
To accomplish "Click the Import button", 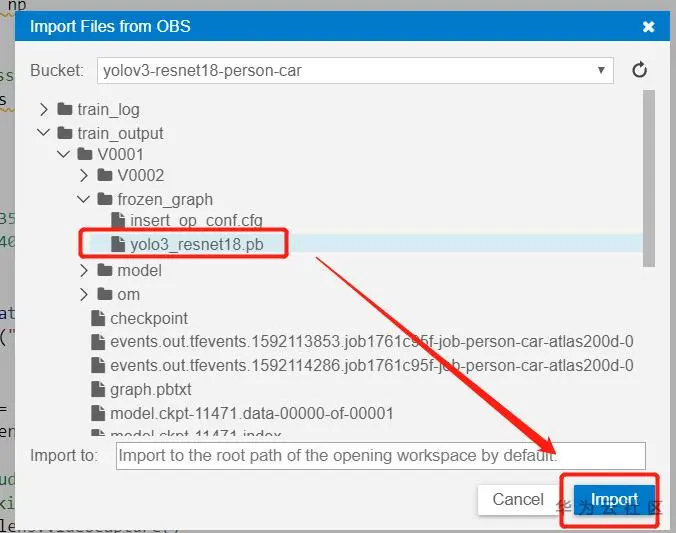I will tap(614, 499).
